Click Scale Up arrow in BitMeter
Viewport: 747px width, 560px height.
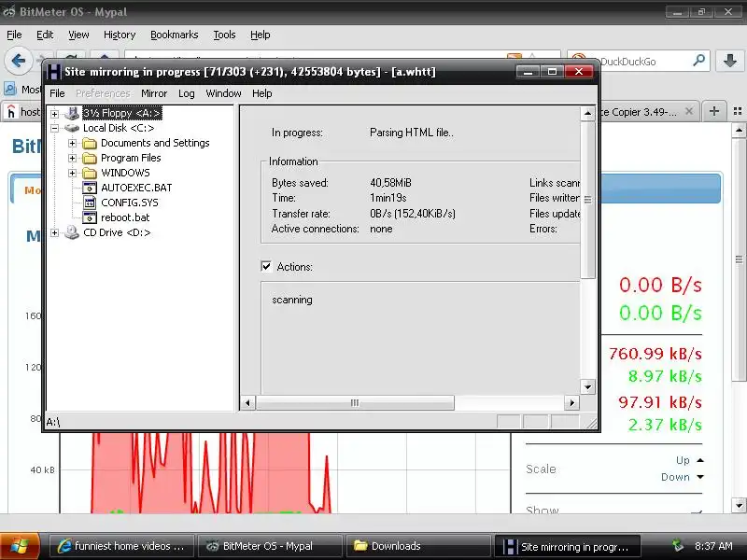(x=700, y=460)
